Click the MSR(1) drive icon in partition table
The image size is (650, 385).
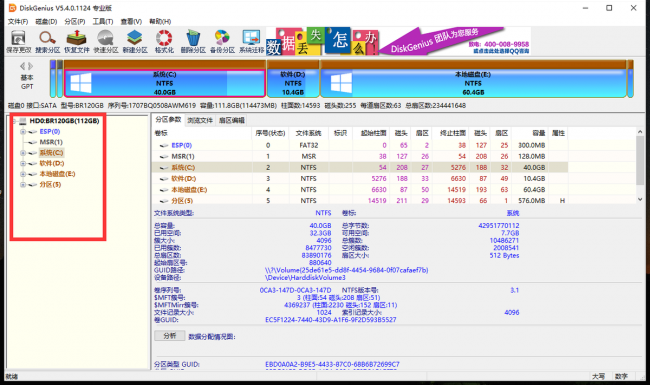(x=164, y=157)
